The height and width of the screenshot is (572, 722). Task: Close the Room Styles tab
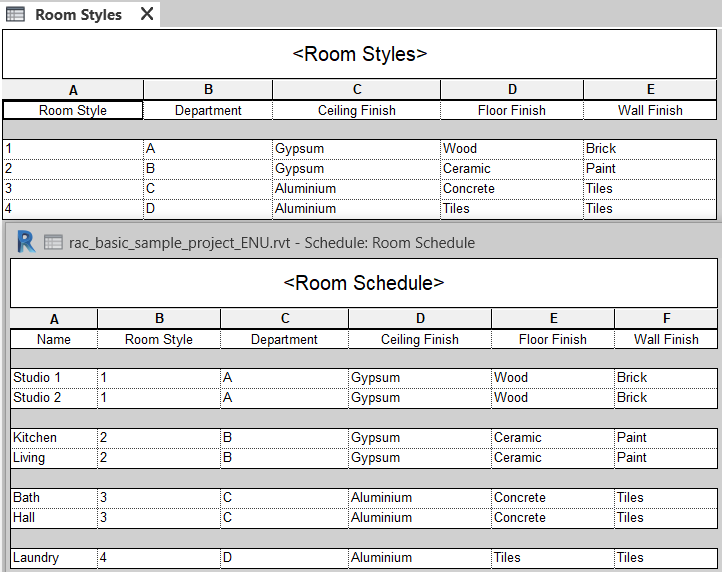click(147, 14)
